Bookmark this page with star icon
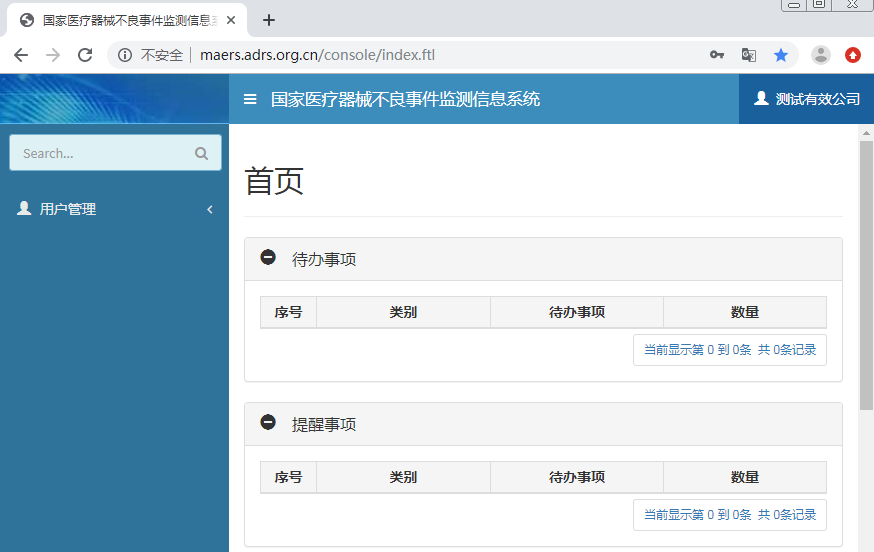 coord(781,55)
